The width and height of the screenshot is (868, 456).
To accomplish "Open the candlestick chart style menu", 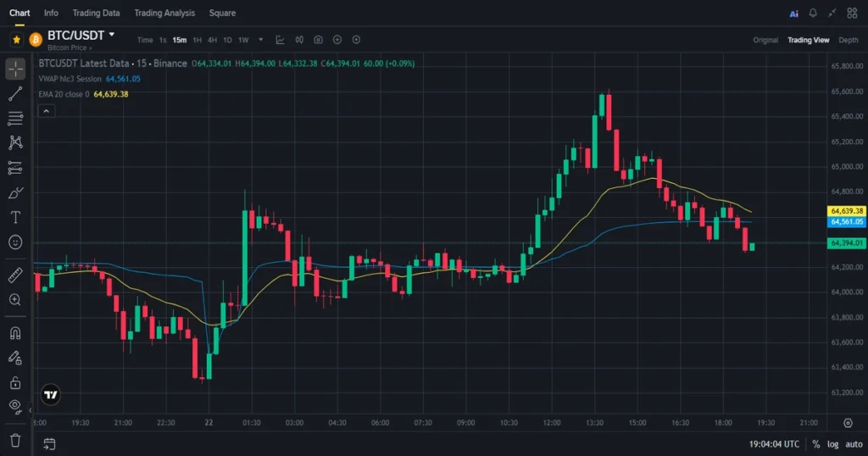I will coord(299,40).
